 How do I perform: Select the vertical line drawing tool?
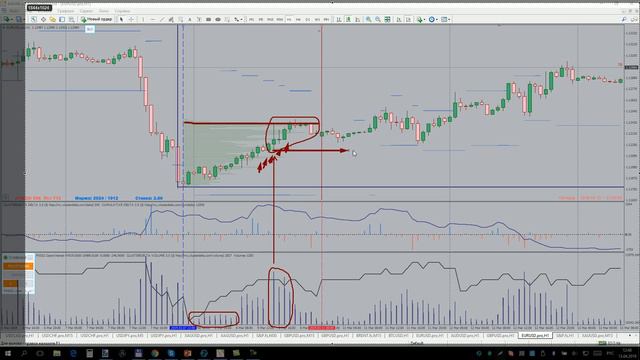coord(143,19)
